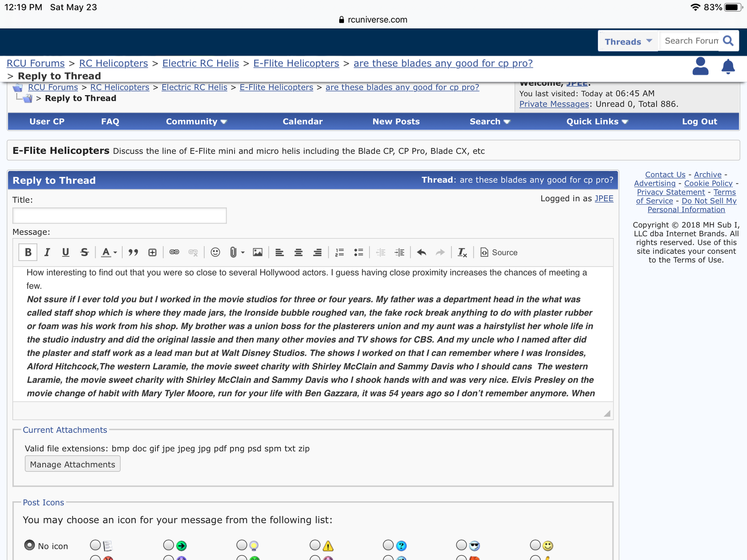Toggle bold formatting in editor toolbar
The image size is (747, 560).
tap(28, 252)
